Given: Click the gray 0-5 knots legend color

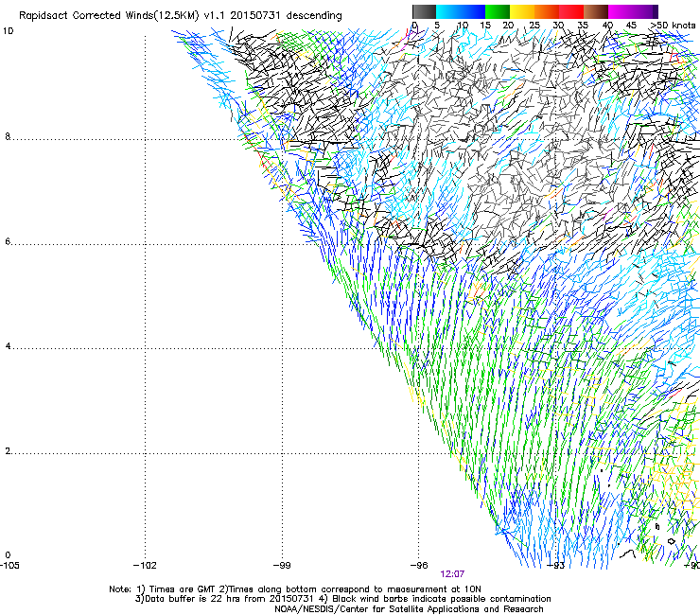Looking at the screenshot, I should click(x=425, y=11).
